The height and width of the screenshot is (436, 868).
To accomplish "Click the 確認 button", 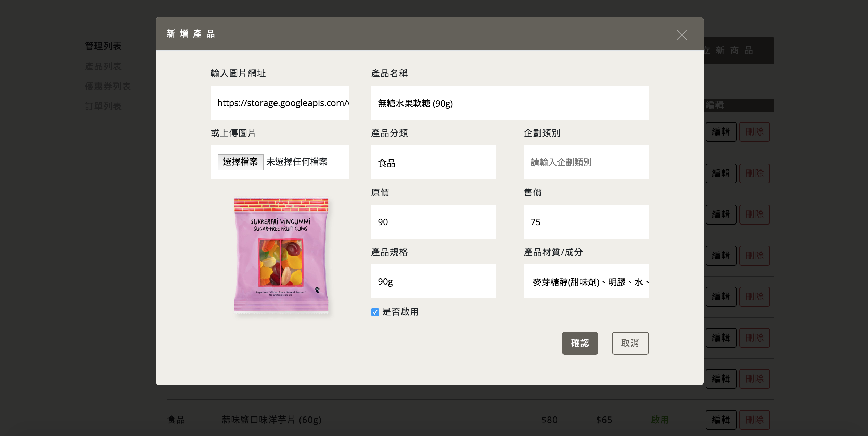I will pos(580,343).
